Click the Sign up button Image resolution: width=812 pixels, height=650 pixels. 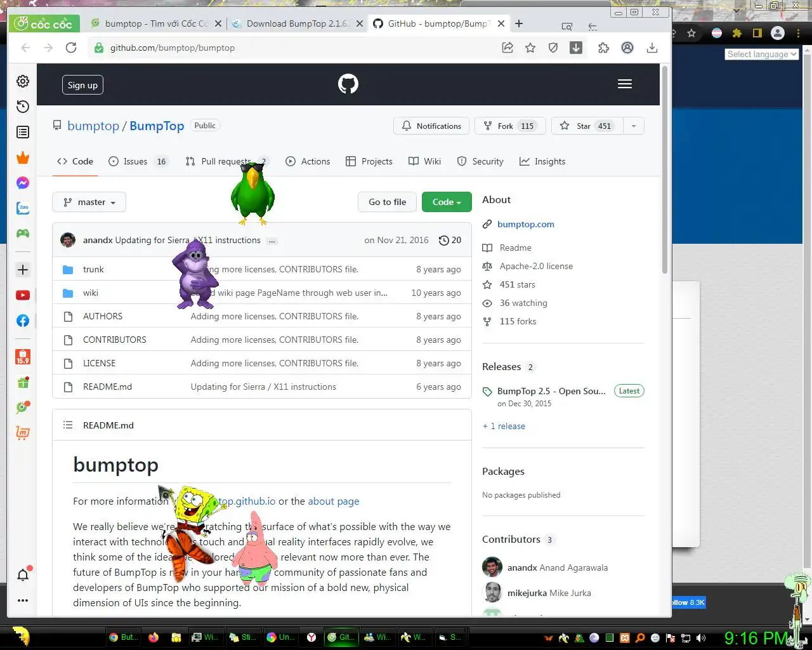[82, 85]
